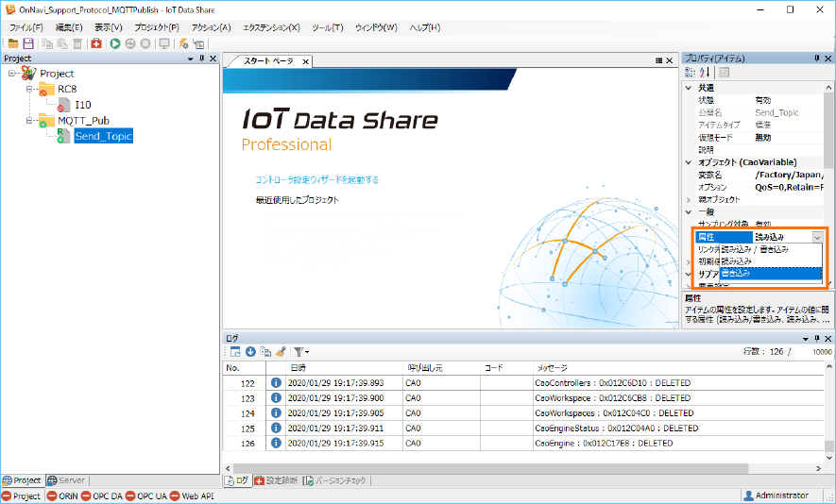Viewport: 836px width, 504px height.
Task: Pin the properties panel with pushpin icon
Action: pyautogui.click(x=817, y=59)
